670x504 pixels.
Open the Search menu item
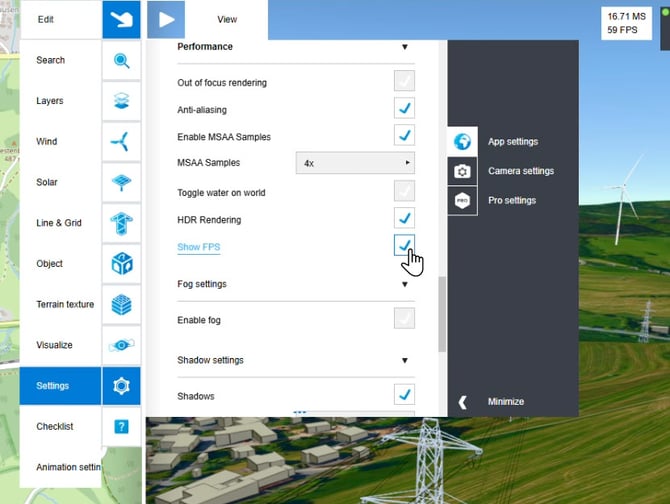(x=50, y=60)
